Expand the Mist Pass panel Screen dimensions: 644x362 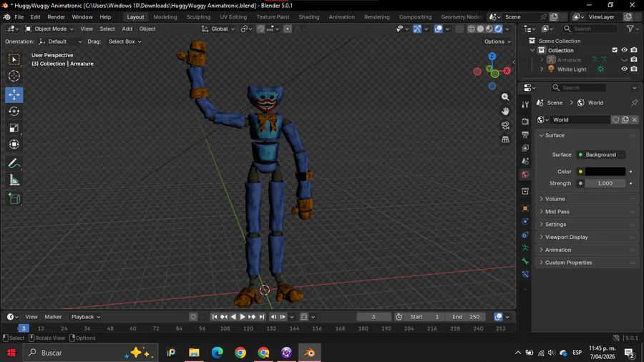pyautogui.click(x=557, y=212)
